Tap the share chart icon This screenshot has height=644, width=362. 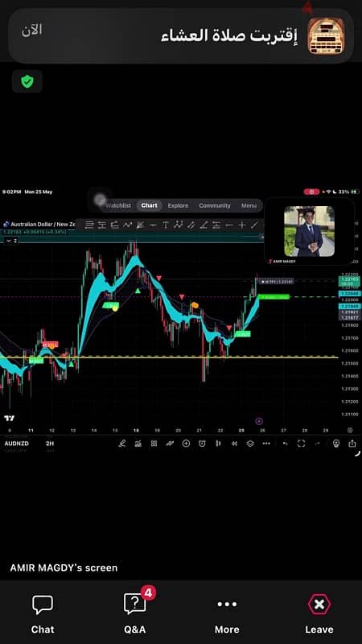point(352,444)
